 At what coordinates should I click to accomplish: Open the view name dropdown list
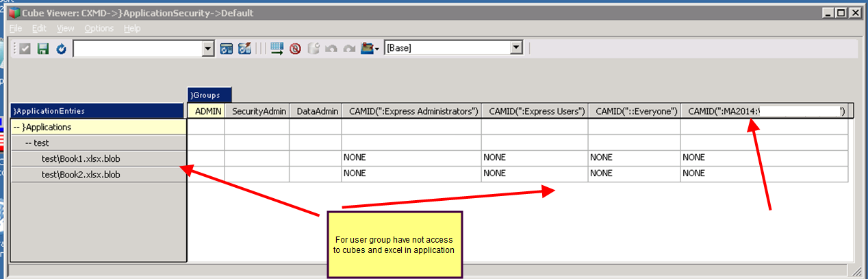[x=209, y=49]
